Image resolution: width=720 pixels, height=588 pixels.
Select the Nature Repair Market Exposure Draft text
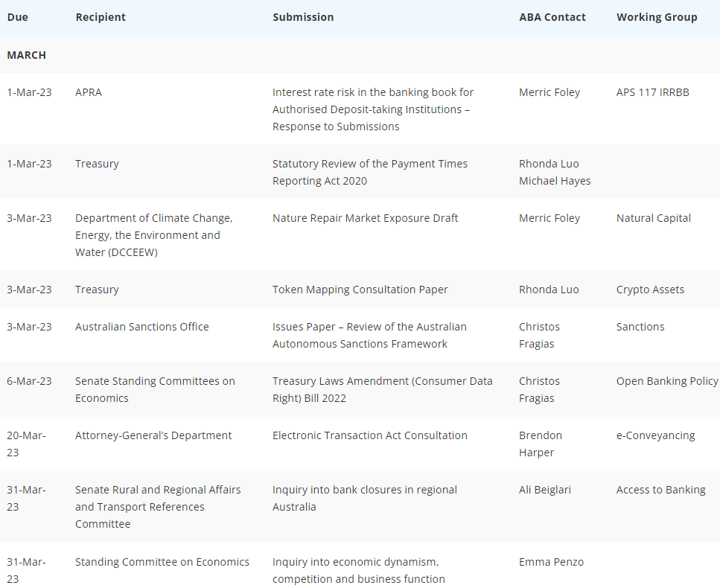point(365,218)
